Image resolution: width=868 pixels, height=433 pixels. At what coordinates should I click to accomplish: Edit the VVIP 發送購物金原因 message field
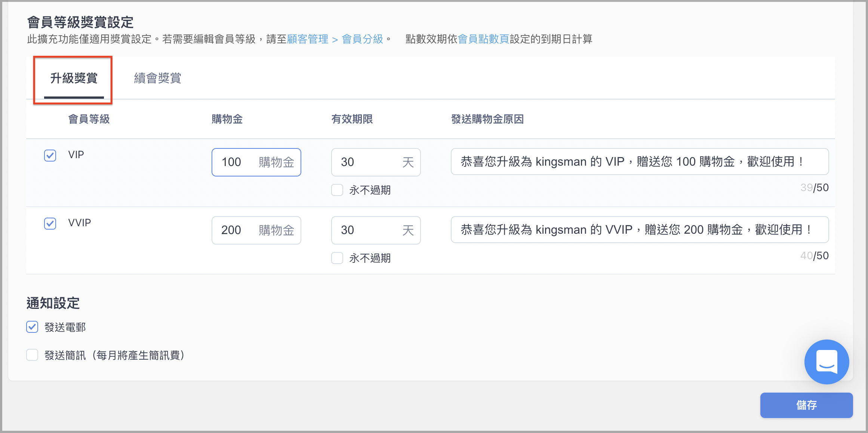pos(640,230)
